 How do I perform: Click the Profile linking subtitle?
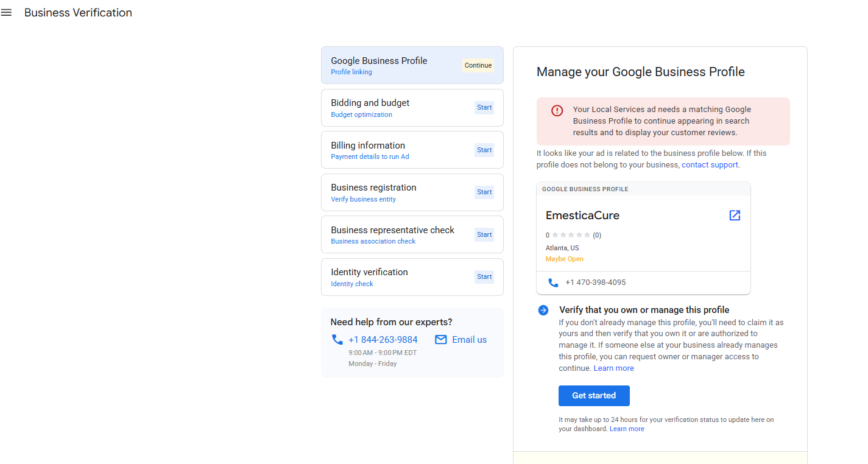click(x=351, y=72)
